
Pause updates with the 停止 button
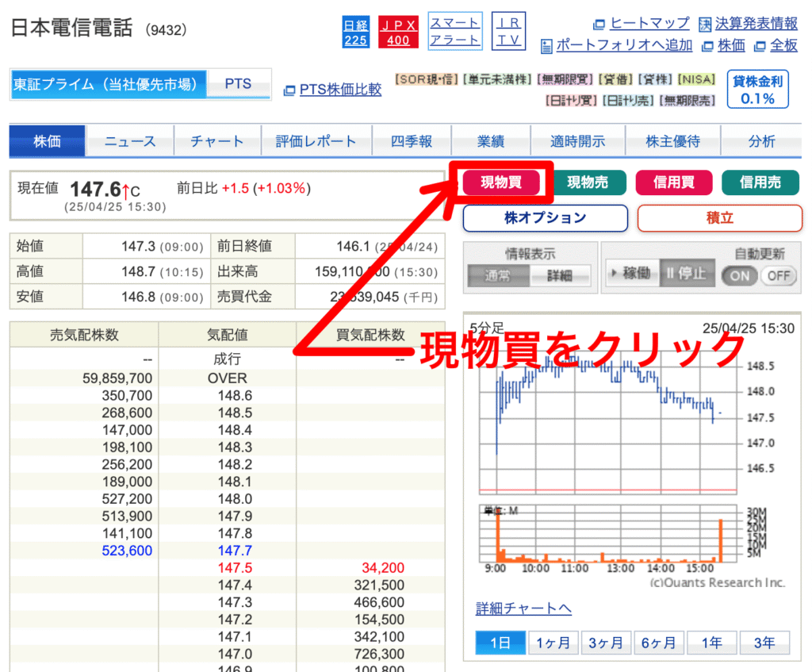(x=688, y=273)
